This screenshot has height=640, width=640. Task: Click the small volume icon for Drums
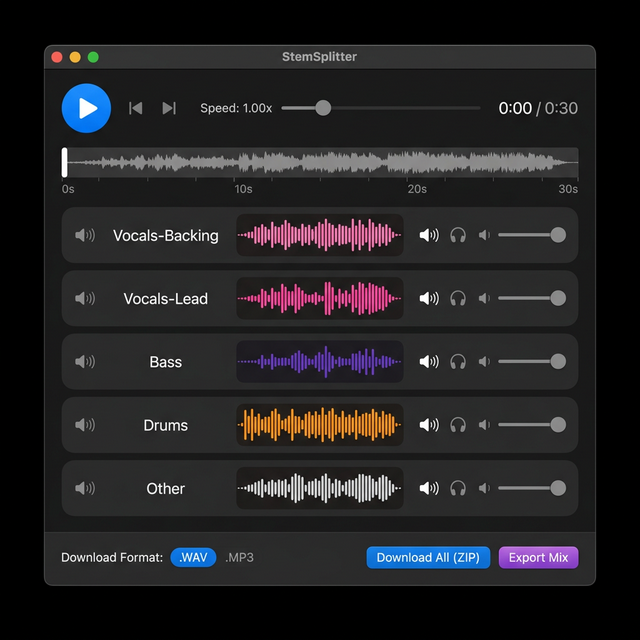(484, 425)
